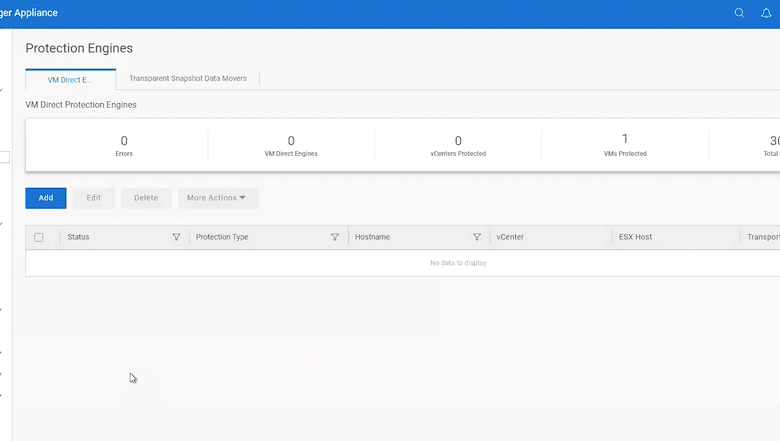The image size is (780, 441).
Task: Filter the Status column
Action: point(176,237)
